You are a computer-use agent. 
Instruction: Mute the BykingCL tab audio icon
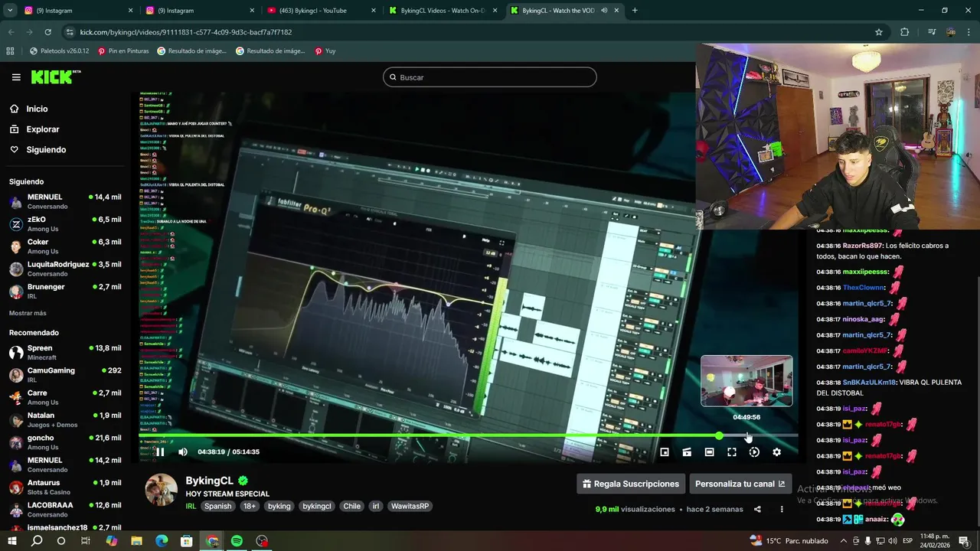point(604,11)
